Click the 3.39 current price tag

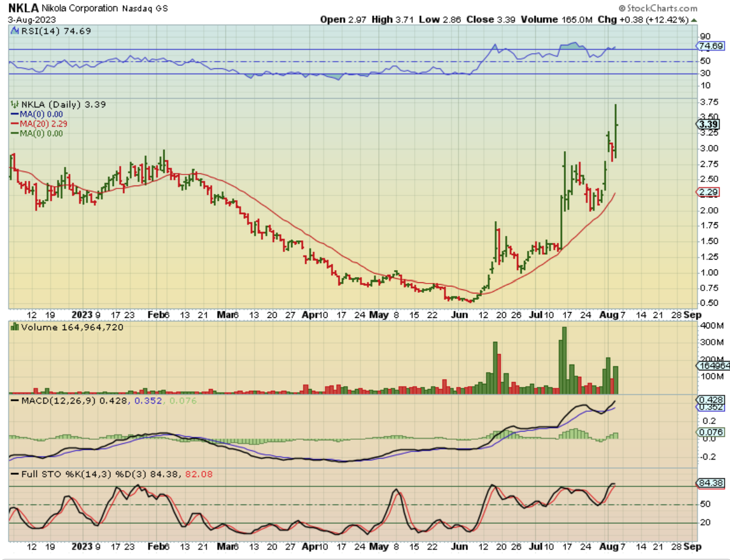pyautogui.click(x=708, y=124)
